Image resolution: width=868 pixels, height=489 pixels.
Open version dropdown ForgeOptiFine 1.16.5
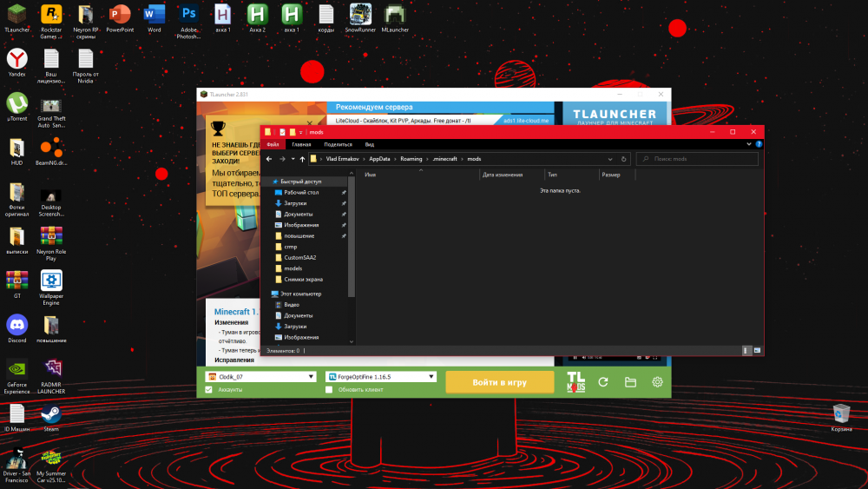tap(380, 377)
